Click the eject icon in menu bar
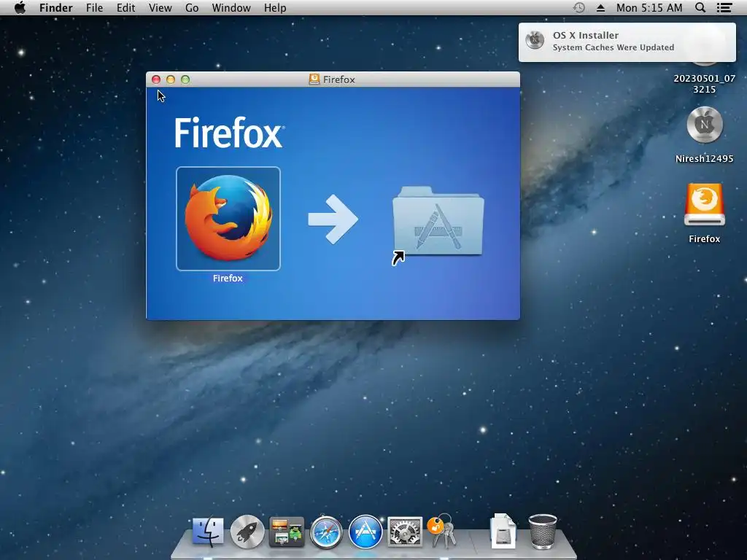 tap(601, 8)
